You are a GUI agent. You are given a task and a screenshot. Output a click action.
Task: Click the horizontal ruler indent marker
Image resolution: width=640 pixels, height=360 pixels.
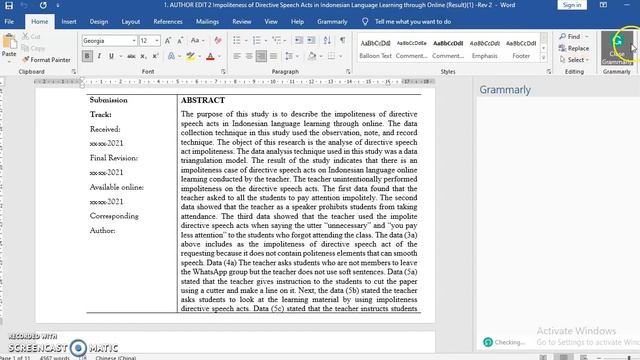(x=82, y=82)
